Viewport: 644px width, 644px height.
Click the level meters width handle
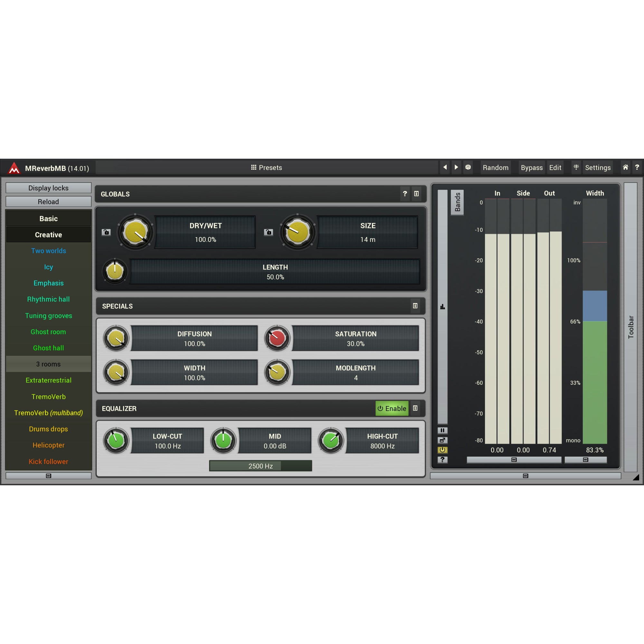point(514,460)
